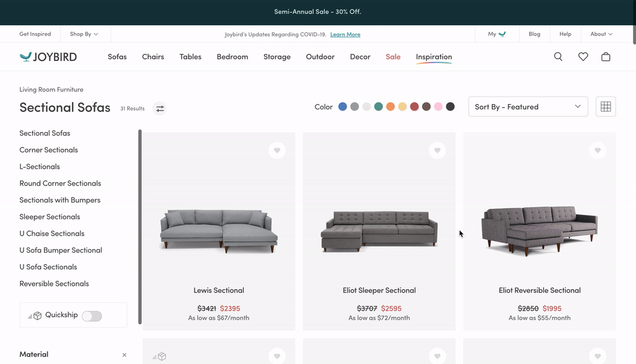This screenshot has height=364, width=636.
Task: Filter by red color swatch
Action: (414, 107)
